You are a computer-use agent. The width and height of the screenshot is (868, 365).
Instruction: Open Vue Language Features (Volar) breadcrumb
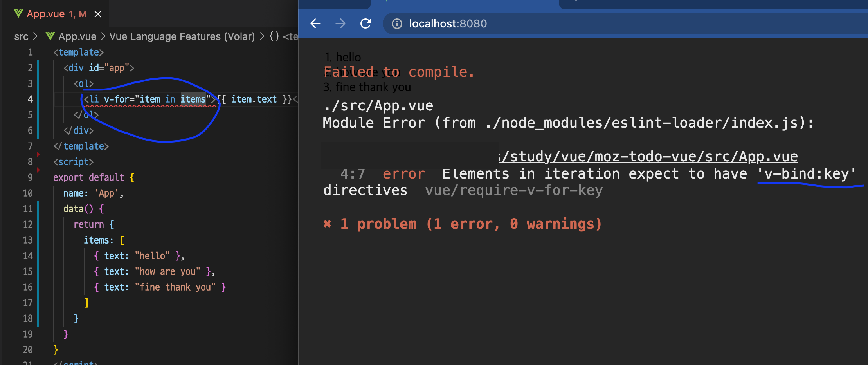coord(182,36)
